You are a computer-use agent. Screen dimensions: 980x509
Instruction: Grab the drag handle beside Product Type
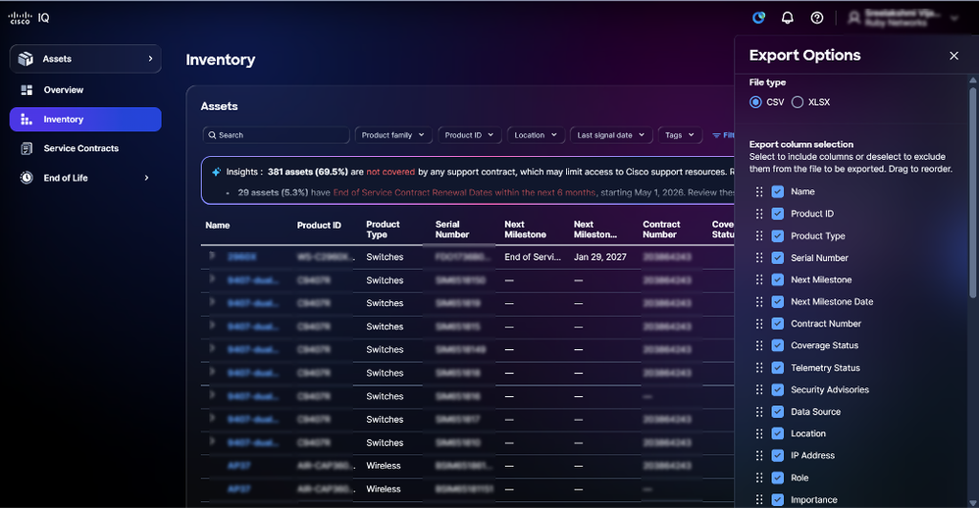(759, 236)
